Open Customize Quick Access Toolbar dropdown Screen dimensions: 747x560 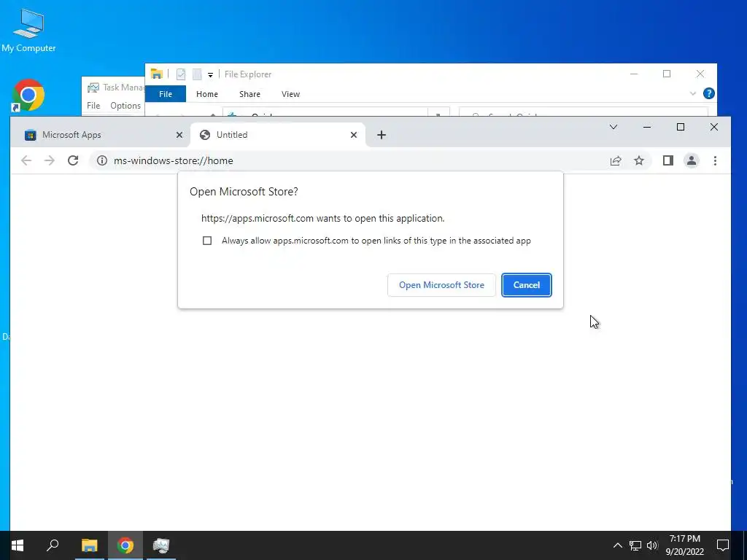(210, 74)
